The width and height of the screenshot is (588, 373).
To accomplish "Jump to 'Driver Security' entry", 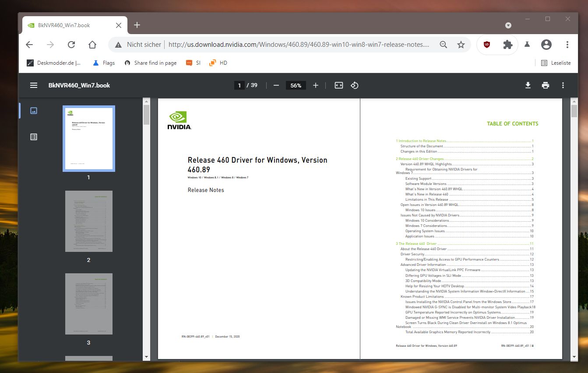I will tap(467, 254).
